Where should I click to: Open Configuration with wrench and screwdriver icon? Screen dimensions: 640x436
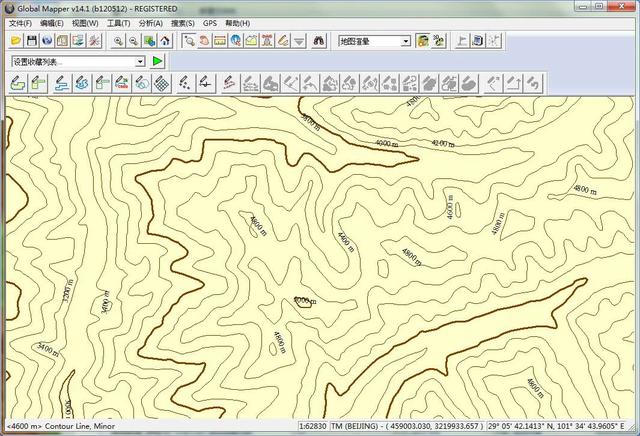point(94,41)
